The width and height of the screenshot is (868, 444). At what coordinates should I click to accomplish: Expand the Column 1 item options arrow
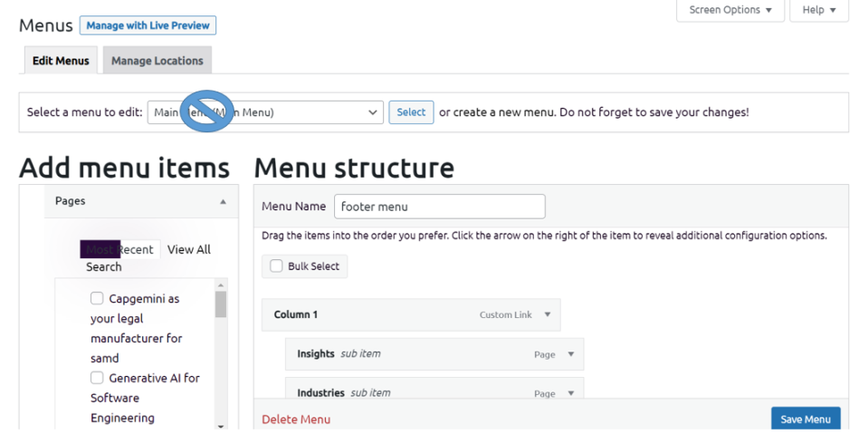(x=547, y=314)
